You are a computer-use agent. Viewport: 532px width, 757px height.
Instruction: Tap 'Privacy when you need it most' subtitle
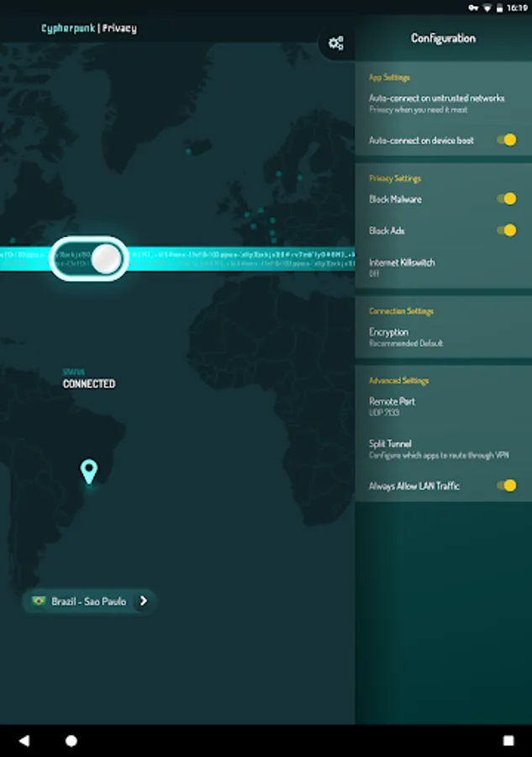419,109
